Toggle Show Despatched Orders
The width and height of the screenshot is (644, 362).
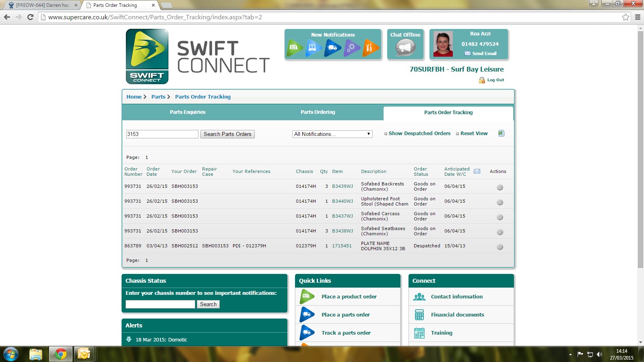[x=419, y=134]
